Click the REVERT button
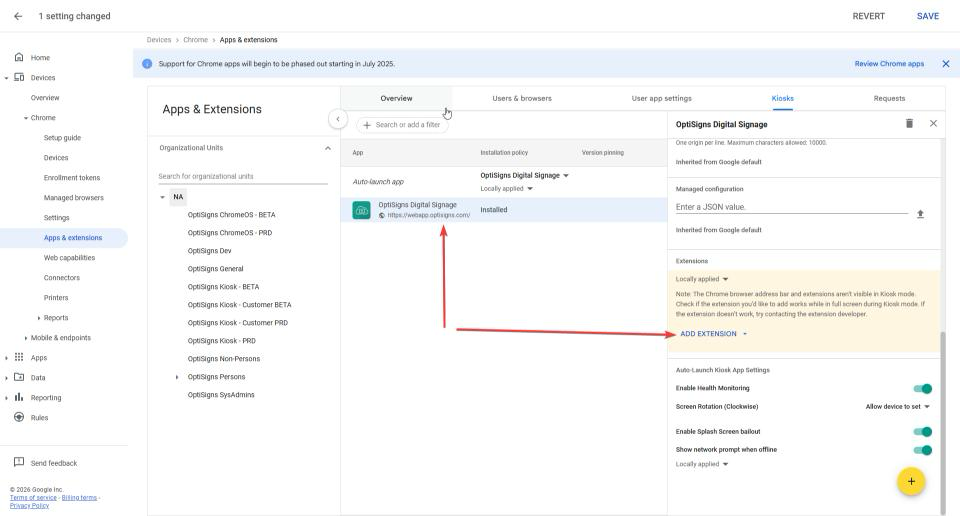This screenshot has height=516, width=960. [x=868, y=16]
